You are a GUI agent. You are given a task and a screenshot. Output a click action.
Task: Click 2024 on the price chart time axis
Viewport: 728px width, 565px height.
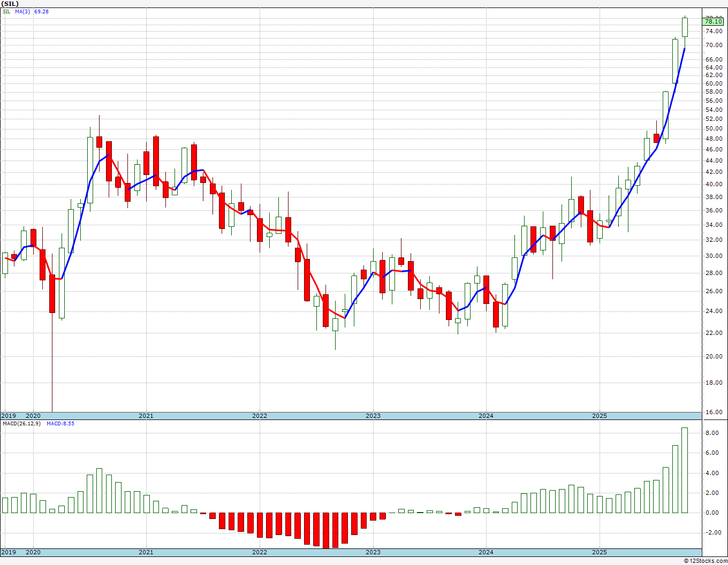(x=486, y=416)
